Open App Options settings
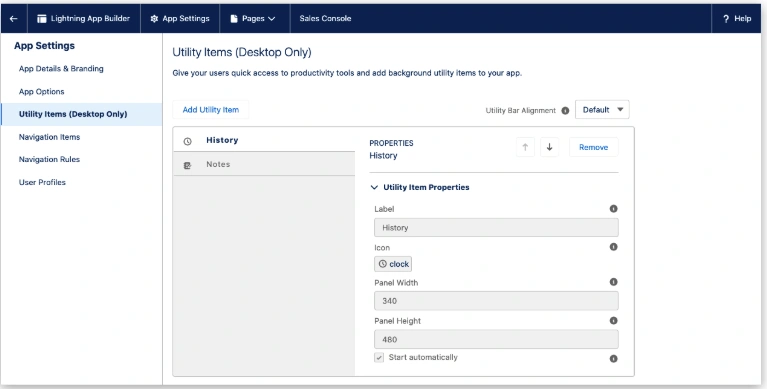Image resolution: width=767 pixels, height=389 pixels. tap(42, 92)
